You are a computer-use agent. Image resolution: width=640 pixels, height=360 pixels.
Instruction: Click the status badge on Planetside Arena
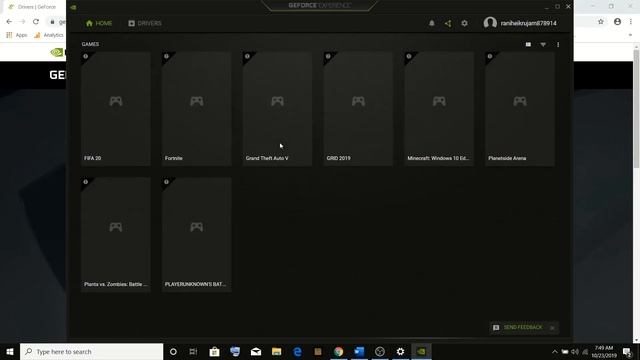tap(490, 56)
